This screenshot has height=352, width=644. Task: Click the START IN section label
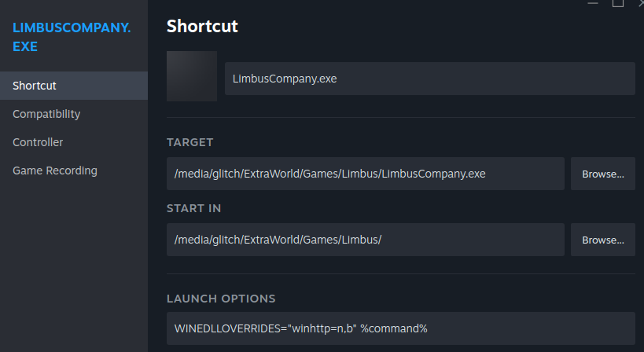point(193,208)
